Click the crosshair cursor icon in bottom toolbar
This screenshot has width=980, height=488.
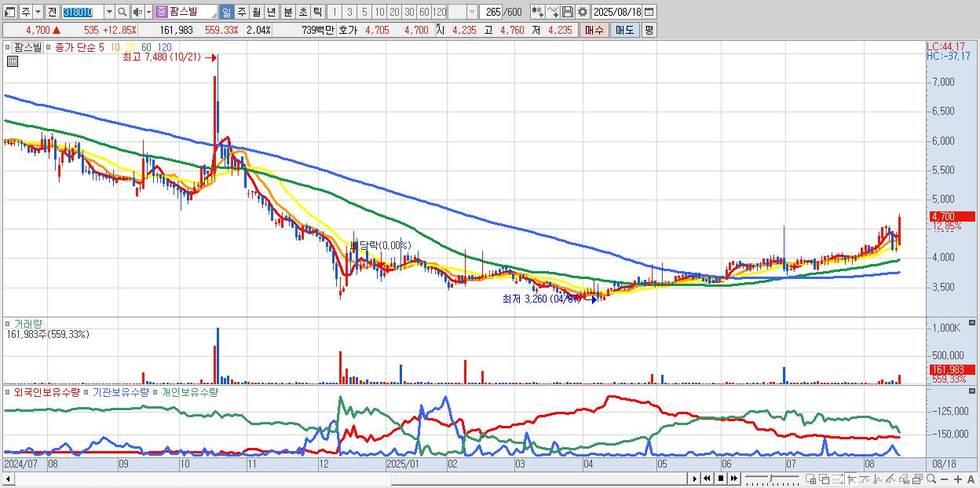851,479
